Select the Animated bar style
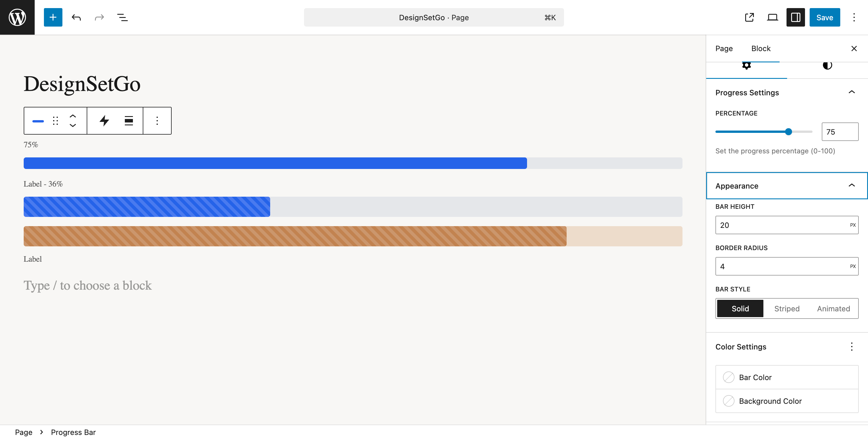This screenshot has width=868, height=439. (x=833, y=308)
